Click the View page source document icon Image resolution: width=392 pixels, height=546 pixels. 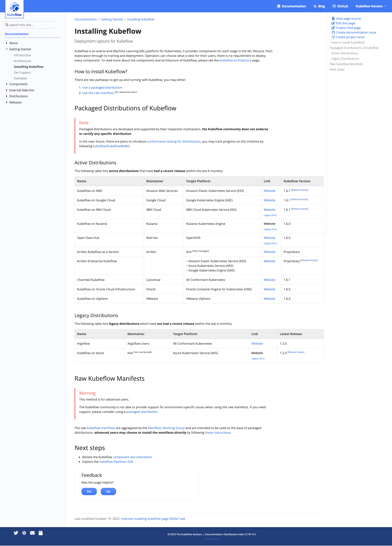point(333,18)
